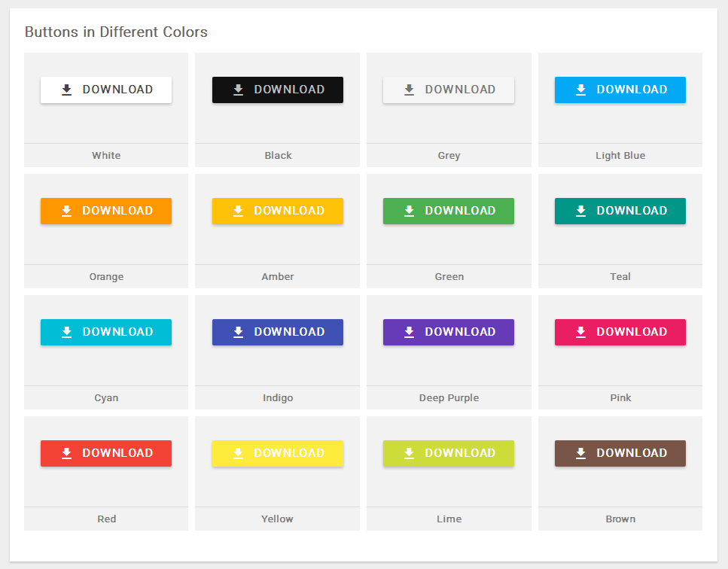The width and height of the screenshot is (728, 569).
Task: Click the download icon on Deep Purple button
Action: (409, 332)
